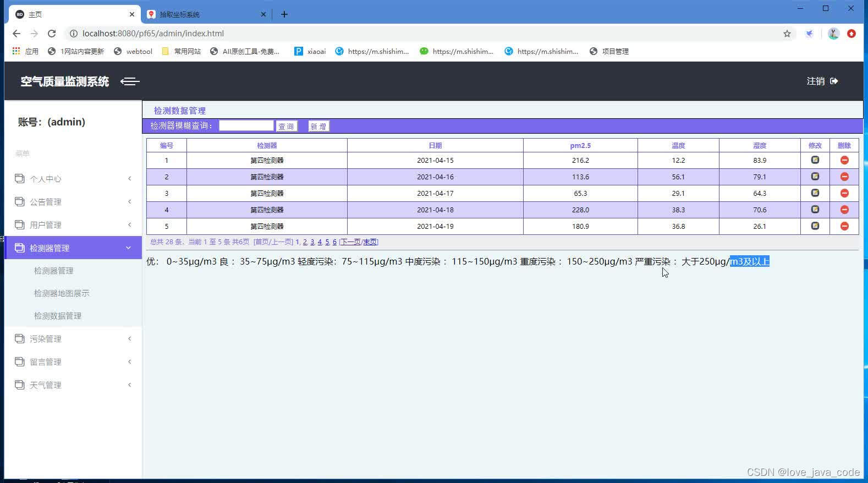
Task: Delete the record dated 2021-04-19
Action: point(844,226)
